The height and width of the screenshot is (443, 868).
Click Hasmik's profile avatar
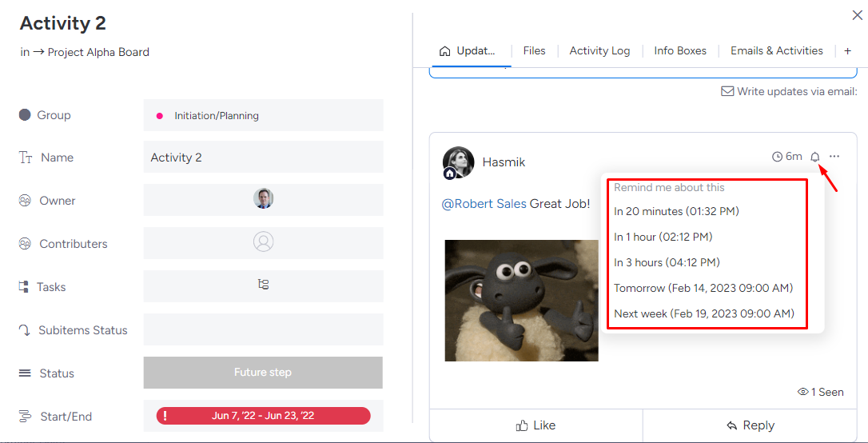click(x=458, y=163)
